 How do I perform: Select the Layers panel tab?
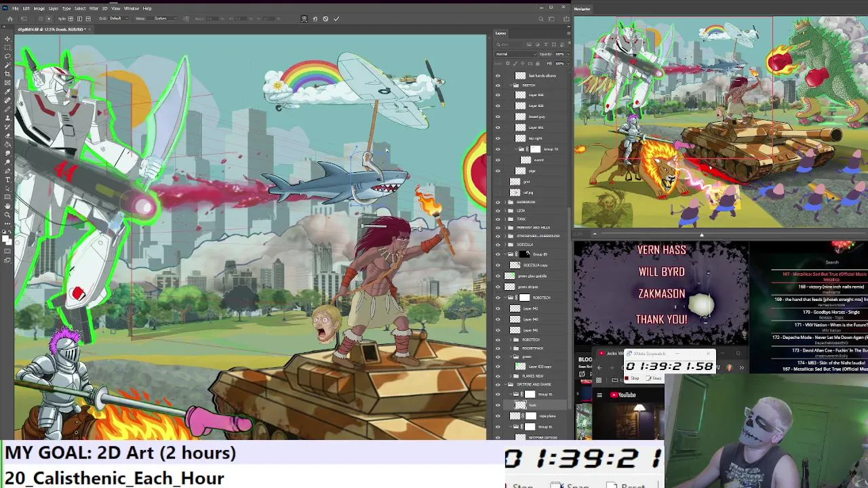coord(500,33)
